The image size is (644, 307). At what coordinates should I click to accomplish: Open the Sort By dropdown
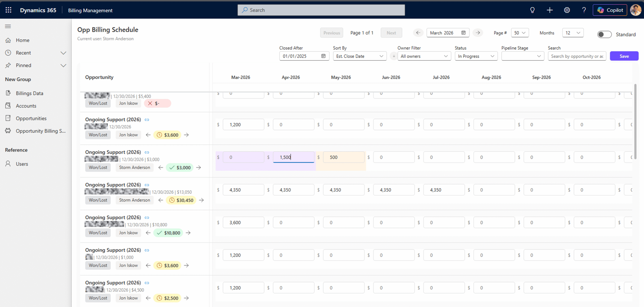click(x=359, y=56)
